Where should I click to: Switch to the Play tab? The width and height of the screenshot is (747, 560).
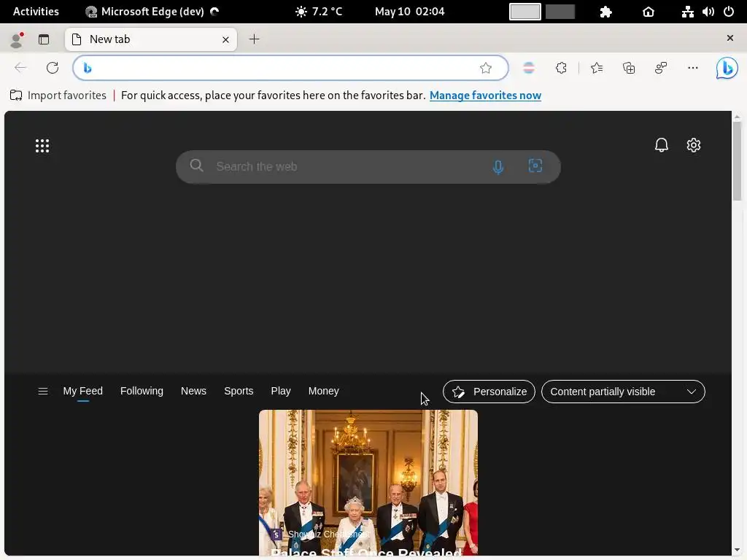(281, 391)
